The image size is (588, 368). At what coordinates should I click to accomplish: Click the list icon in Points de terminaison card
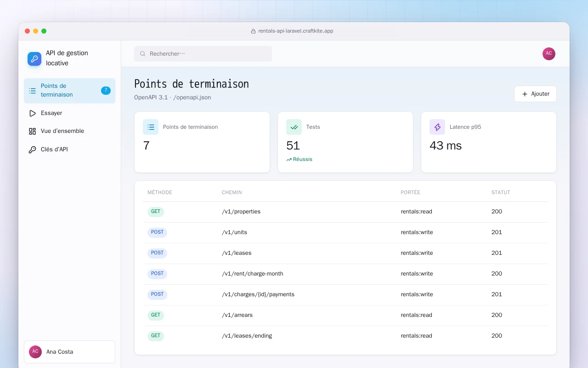tap(151, 127)
